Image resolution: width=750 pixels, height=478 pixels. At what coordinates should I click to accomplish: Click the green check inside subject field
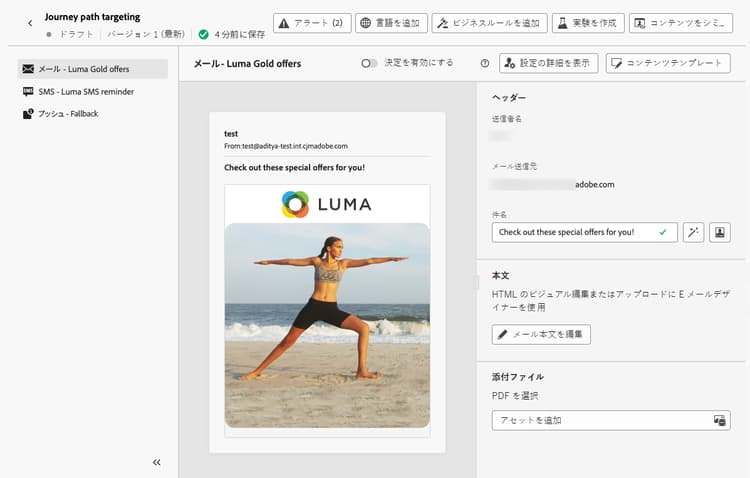662,232
